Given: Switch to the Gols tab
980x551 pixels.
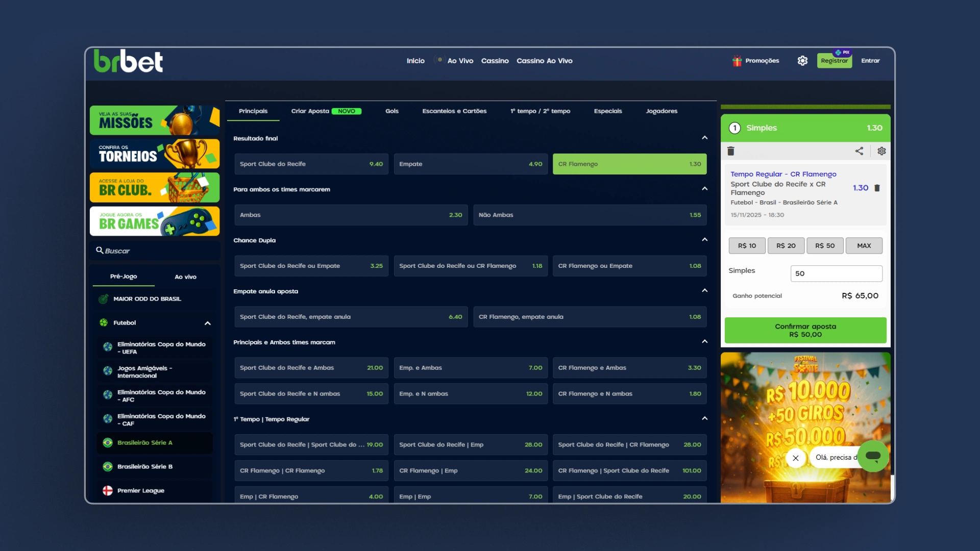Looking at the screenshot, I should tap(391, 111).
